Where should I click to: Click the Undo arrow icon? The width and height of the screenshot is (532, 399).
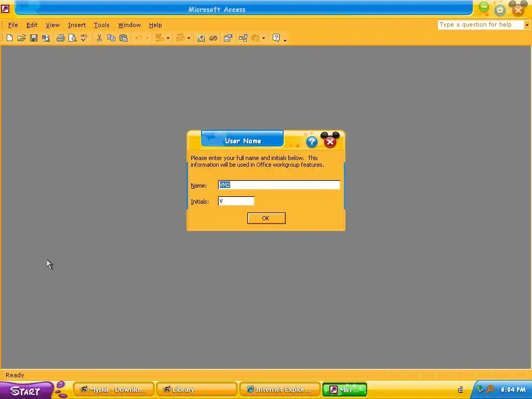138,38
